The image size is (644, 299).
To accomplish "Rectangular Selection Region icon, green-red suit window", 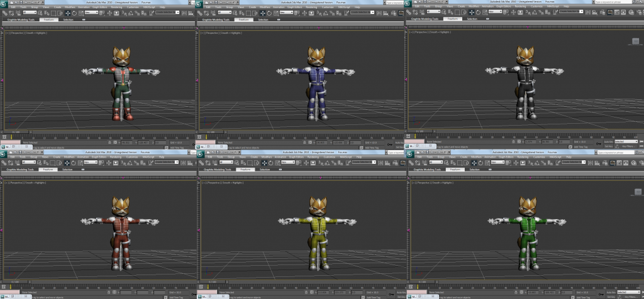I will [x=54, y=13].
